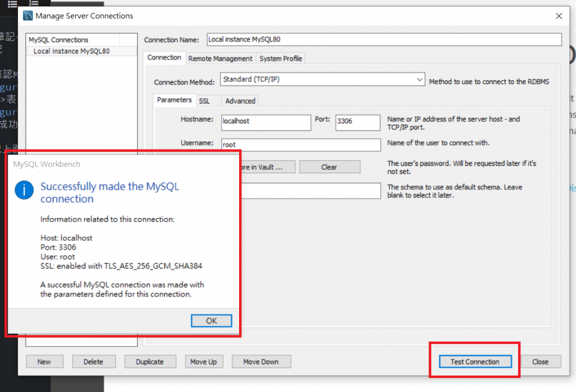Viewport: 576px width, 392px height.
Task: Select the Parameters sub-tab
Action: (x=174, y=100)
